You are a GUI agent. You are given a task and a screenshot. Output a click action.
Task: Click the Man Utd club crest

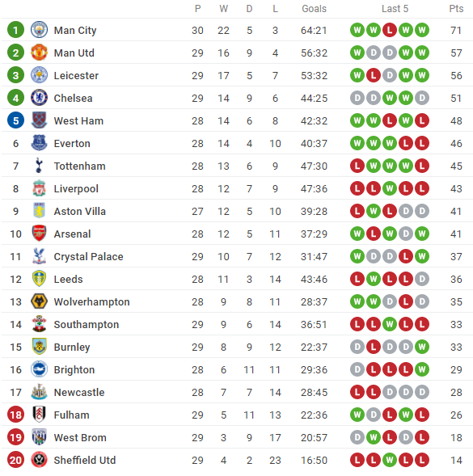39,53
